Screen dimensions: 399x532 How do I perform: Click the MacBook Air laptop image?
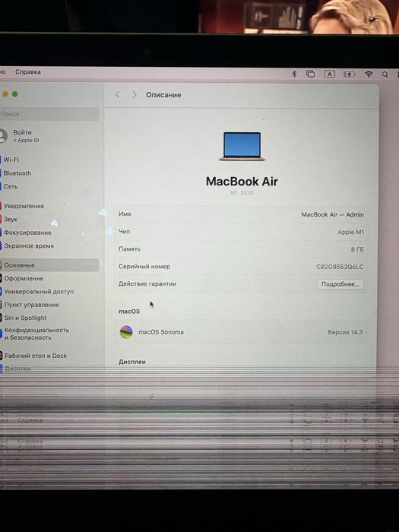coord(242,146)
